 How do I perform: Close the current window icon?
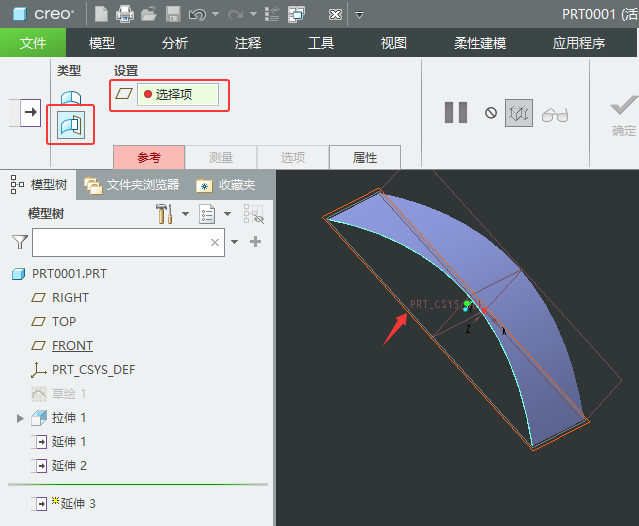coord(335,15)
